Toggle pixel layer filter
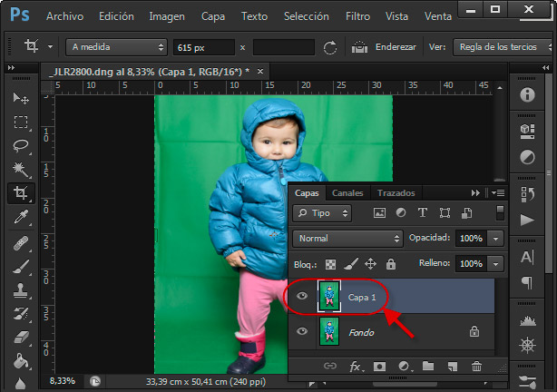 coord(379,213)
